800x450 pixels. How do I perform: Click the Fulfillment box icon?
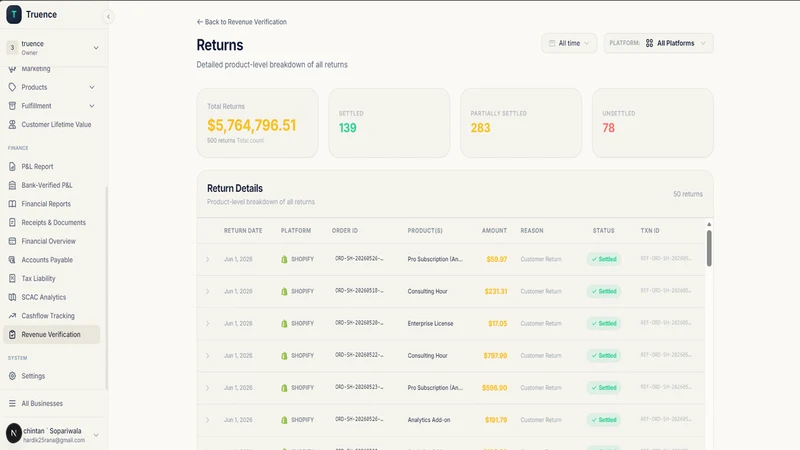coord(12,106)
